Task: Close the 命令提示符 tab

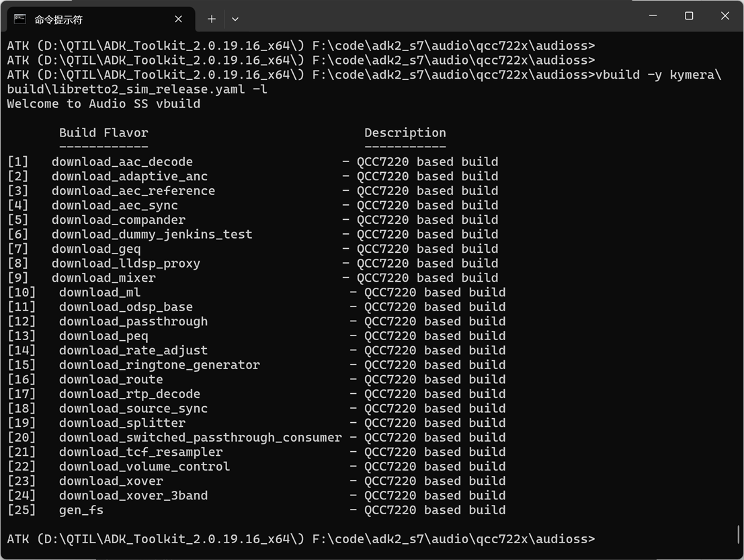Action: click(178, 19)
